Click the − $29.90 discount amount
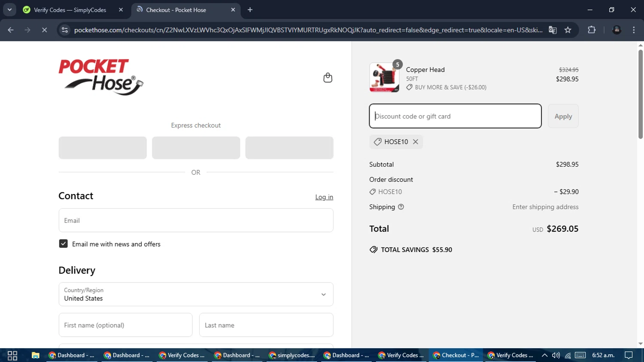This screenshot has height=362, width=644. pyautogui.click(x=566, y=192)
